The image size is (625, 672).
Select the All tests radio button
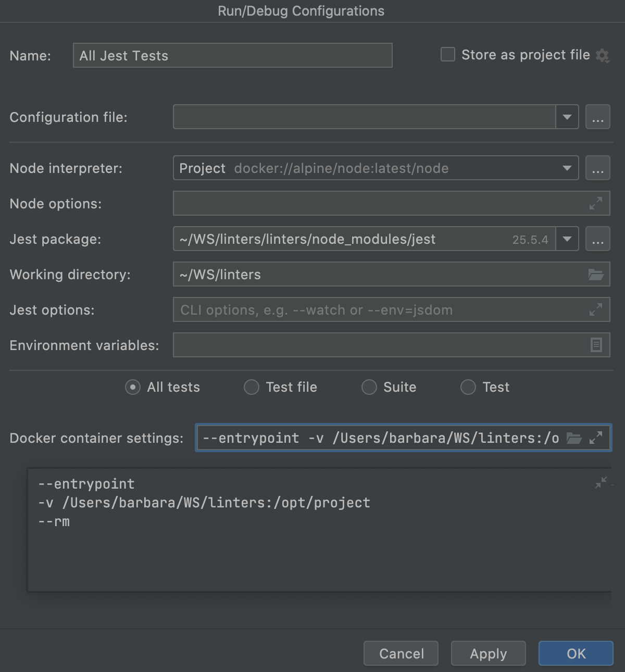tap(132, 387)
